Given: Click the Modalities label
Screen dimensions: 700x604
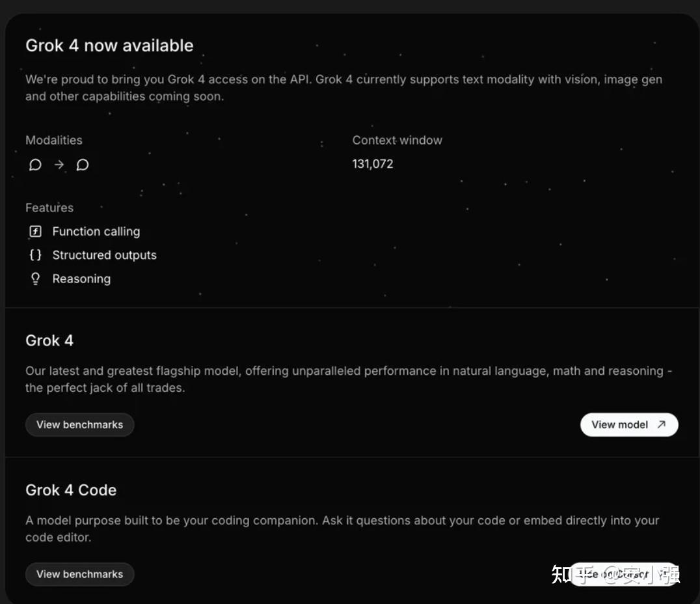Looking at the screenshot, I should [54, 140].
